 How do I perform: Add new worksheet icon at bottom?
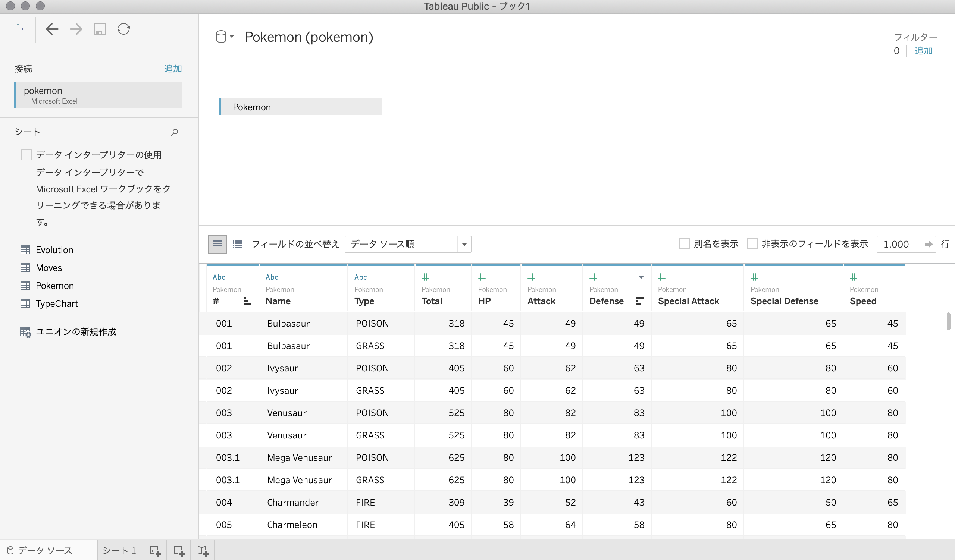point(155,551)
